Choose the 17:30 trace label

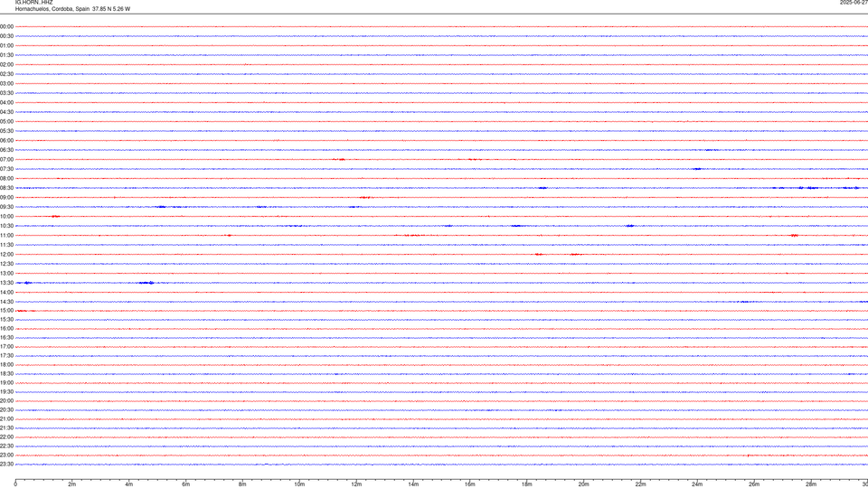coord(6,356)
